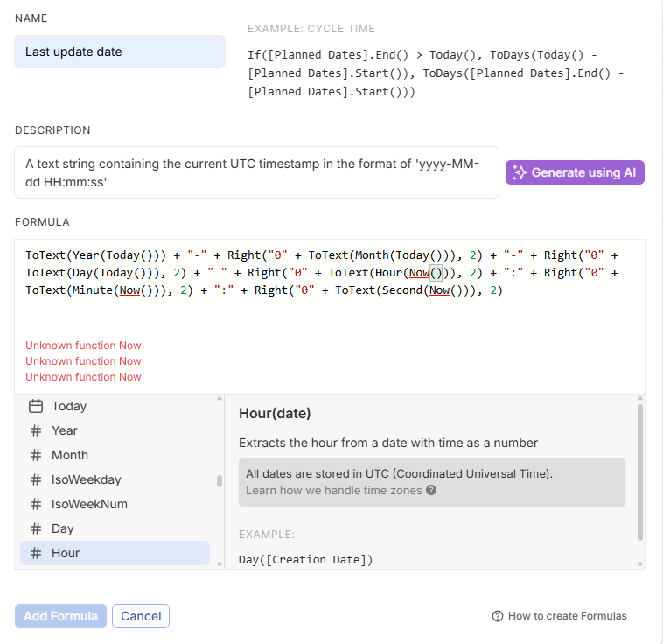The height and width of the screenshot is (644, 663).
Task: Cancel the formula dialog
Action: coord(141,616)
